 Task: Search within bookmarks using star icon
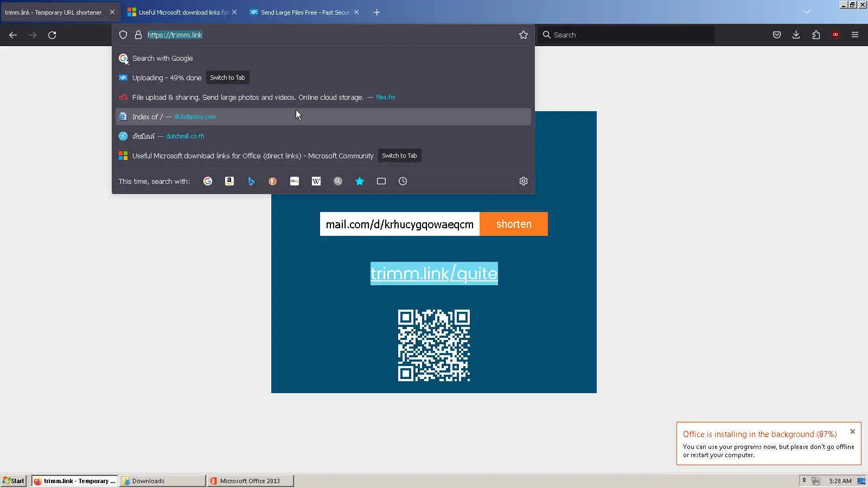(x=360, y=181)
